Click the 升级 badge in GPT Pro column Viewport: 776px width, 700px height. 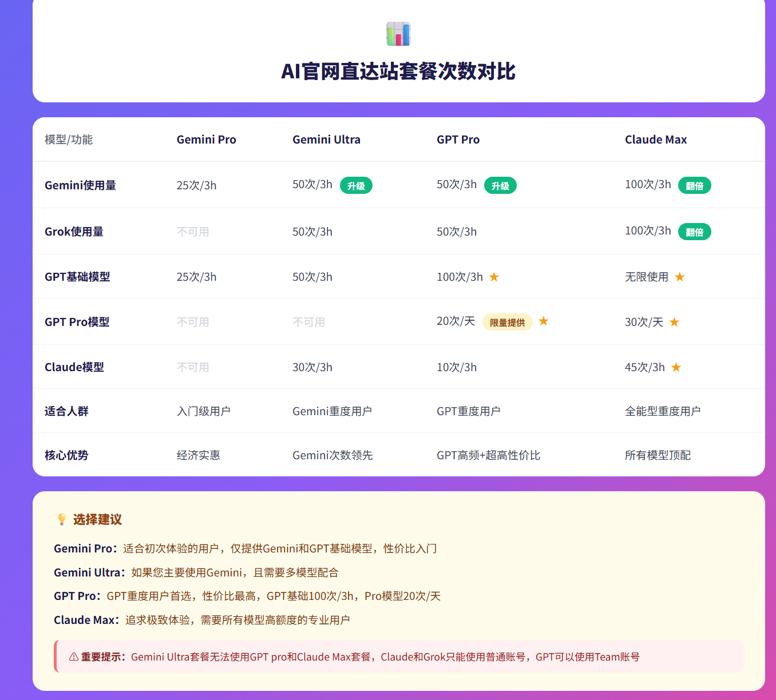coord(500,185)
